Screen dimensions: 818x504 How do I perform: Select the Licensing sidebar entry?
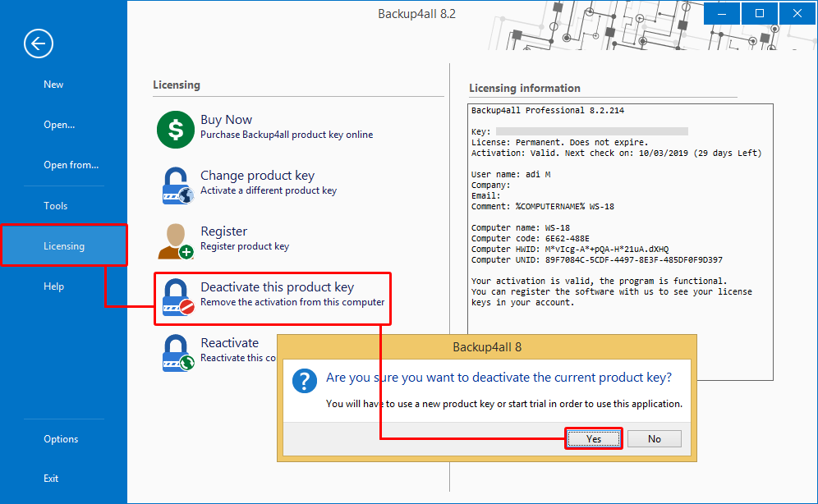click(64, 246)
